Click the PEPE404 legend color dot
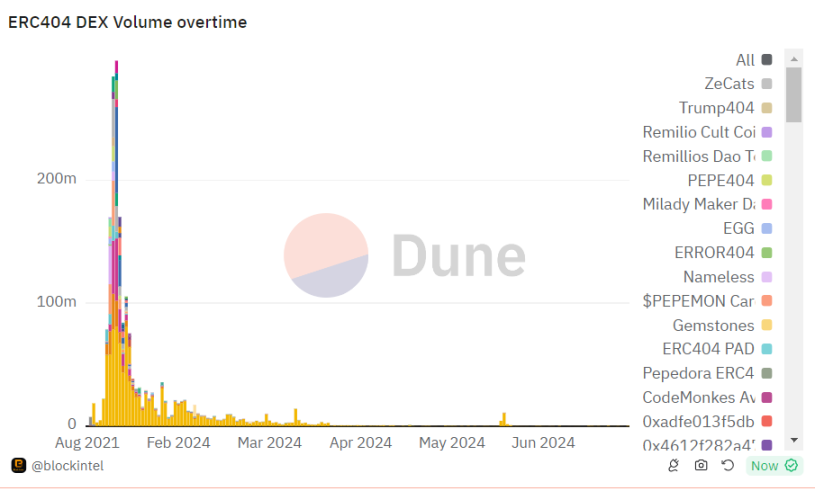Viewport: 815px width, 491px height. coord(767,180)
